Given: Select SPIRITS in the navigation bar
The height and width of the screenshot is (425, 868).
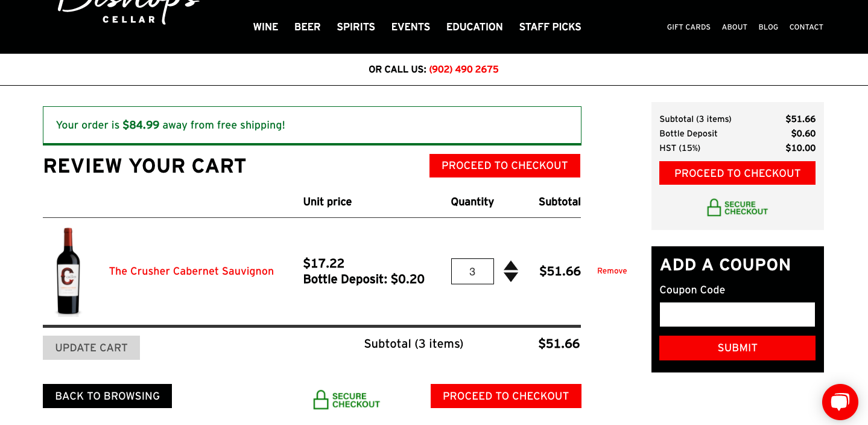Looking at the screenshot, I should tap(355, 27).
